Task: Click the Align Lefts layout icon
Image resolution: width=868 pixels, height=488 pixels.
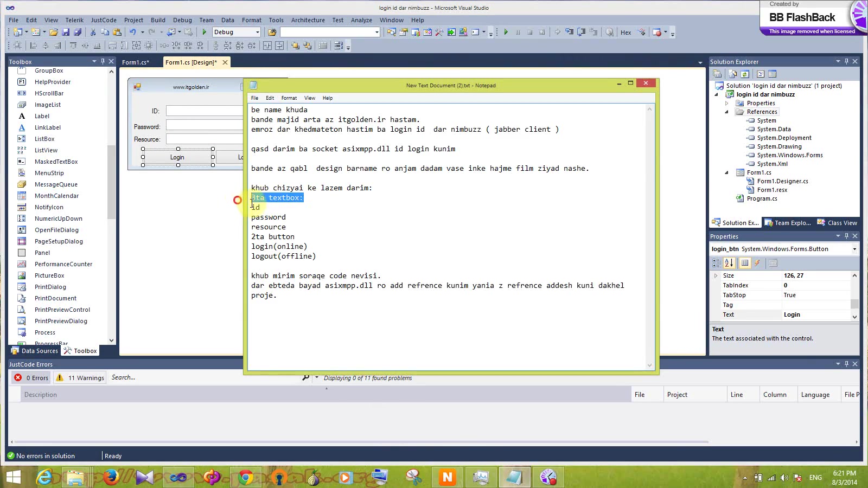Action: pos(34,46)
